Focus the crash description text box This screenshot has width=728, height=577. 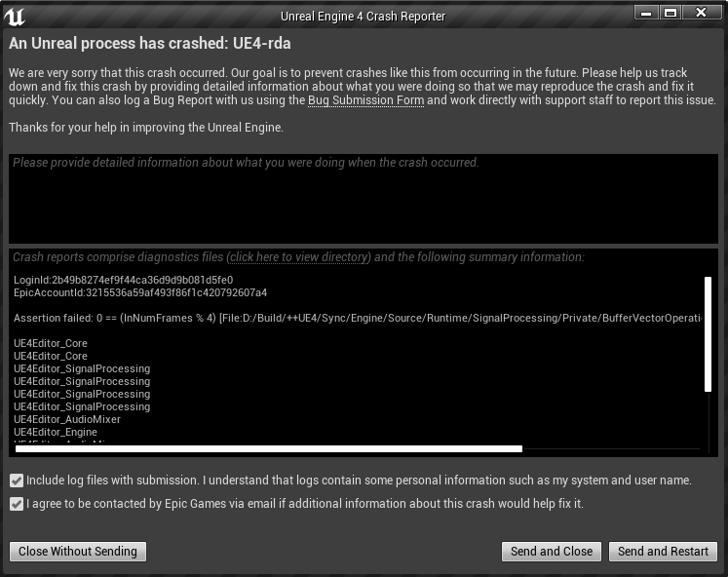tap(363, 198)
